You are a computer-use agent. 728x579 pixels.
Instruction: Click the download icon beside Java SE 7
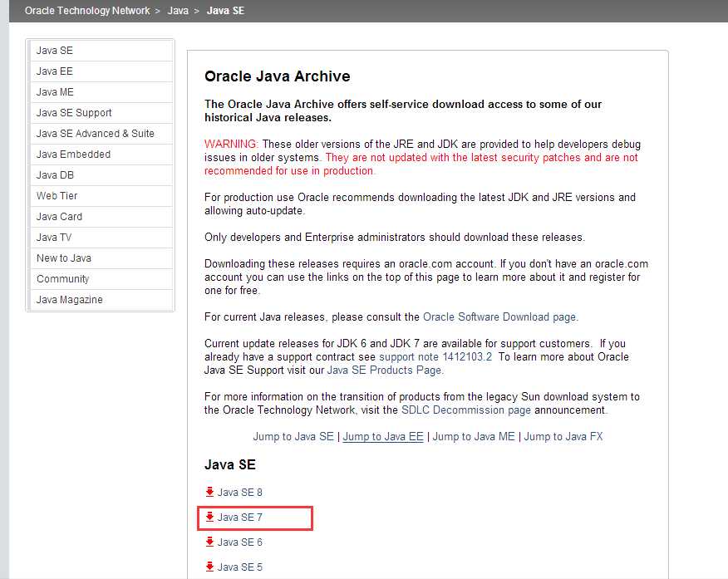click(210, 517)
